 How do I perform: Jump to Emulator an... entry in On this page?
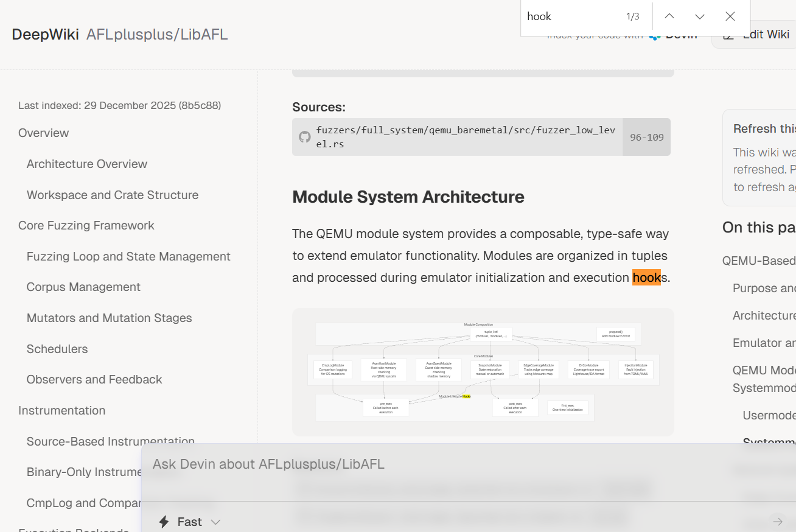pos(764,343)
